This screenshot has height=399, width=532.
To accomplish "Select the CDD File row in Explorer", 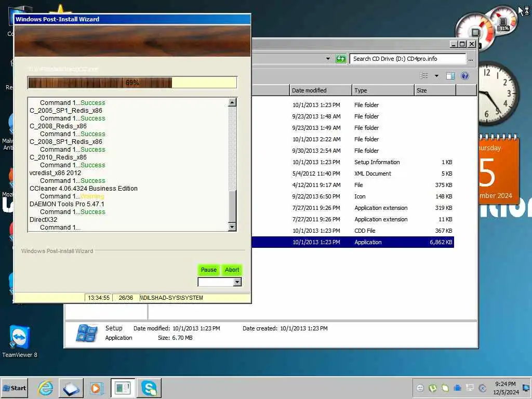I will 353,231.
